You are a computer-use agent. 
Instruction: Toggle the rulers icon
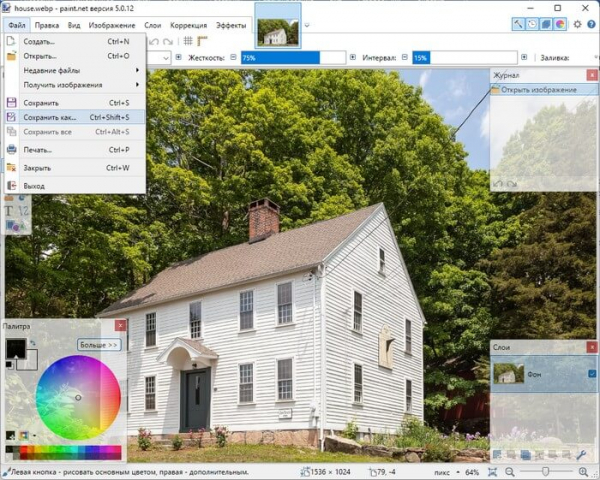click(202, 41)
